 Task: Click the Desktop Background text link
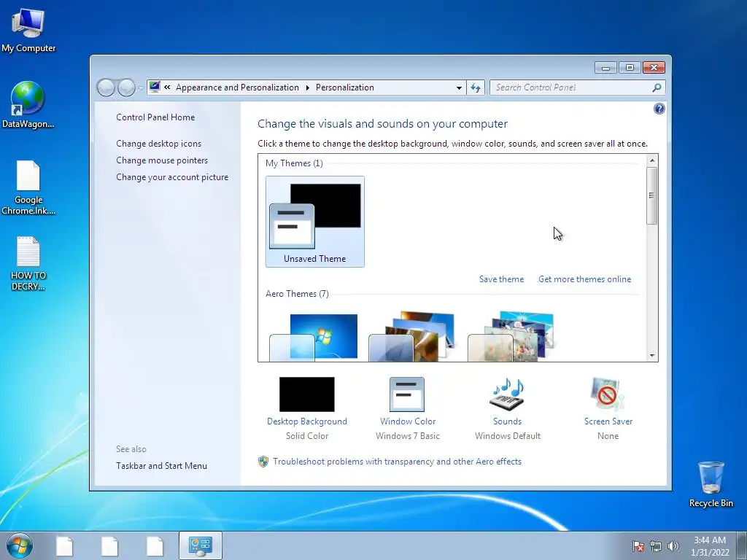[307, 421]
